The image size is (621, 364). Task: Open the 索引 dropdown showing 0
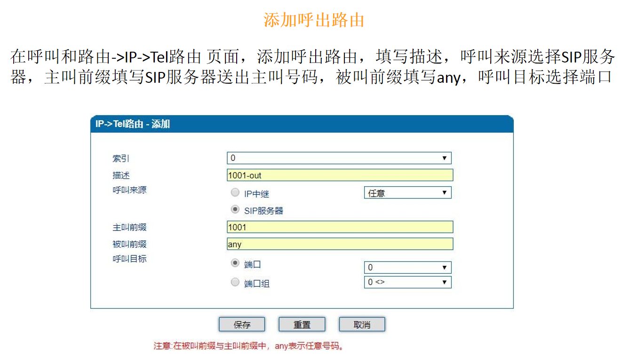pyautogui.click(x=339, y=158)
